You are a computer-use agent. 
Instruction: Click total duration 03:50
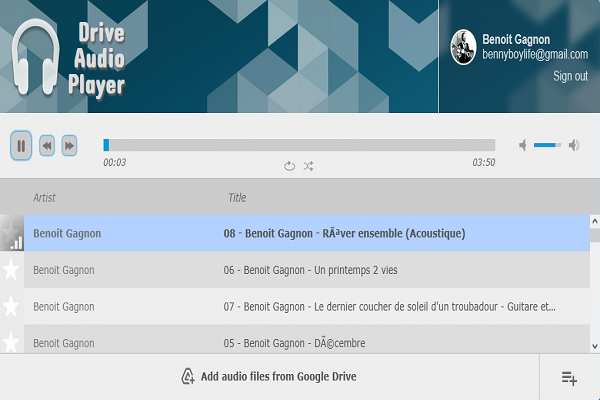pos(484,162)
